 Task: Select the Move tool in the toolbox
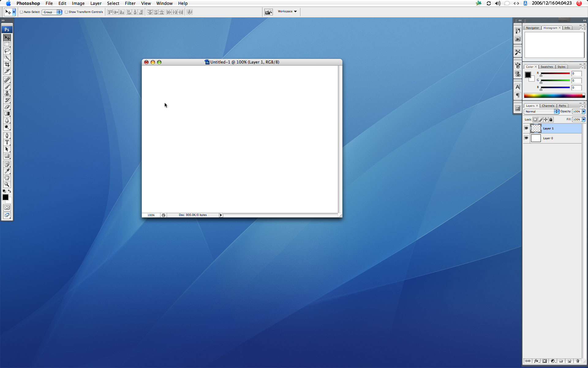pyautogui.click(x=7, y=38)
